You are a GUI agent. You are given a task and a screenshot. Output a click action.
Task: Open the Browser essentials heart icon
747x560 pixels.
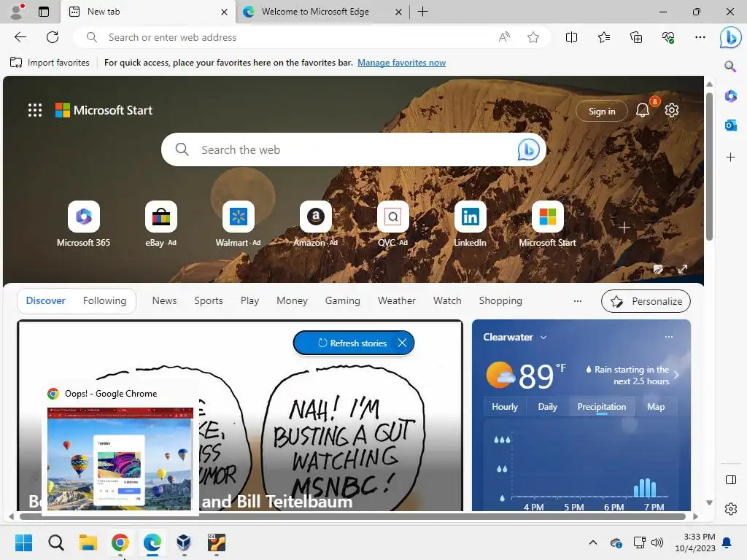click(668, 37)
